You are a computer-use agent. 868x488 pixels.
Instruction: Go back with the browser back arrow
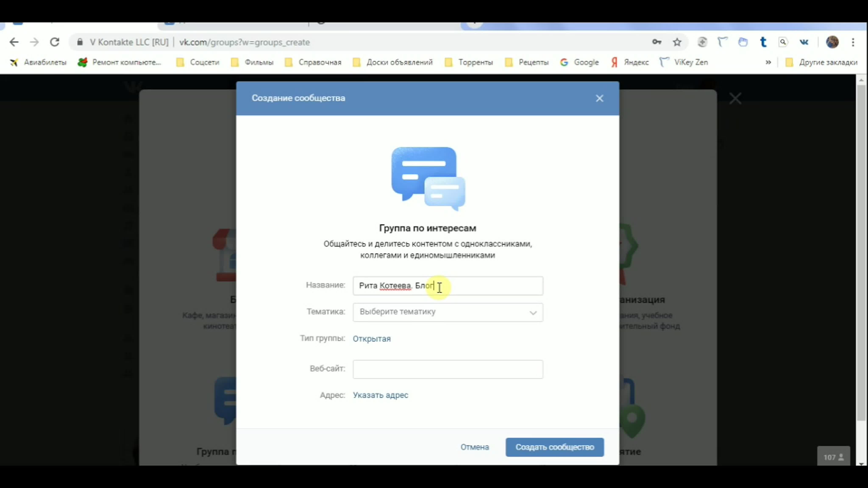(14, 42)
